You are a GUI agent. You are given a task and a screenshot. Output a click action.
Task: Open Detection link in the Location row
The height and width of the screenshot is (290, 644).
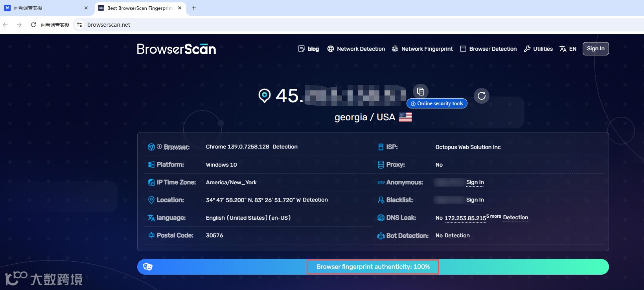(315, 200)
